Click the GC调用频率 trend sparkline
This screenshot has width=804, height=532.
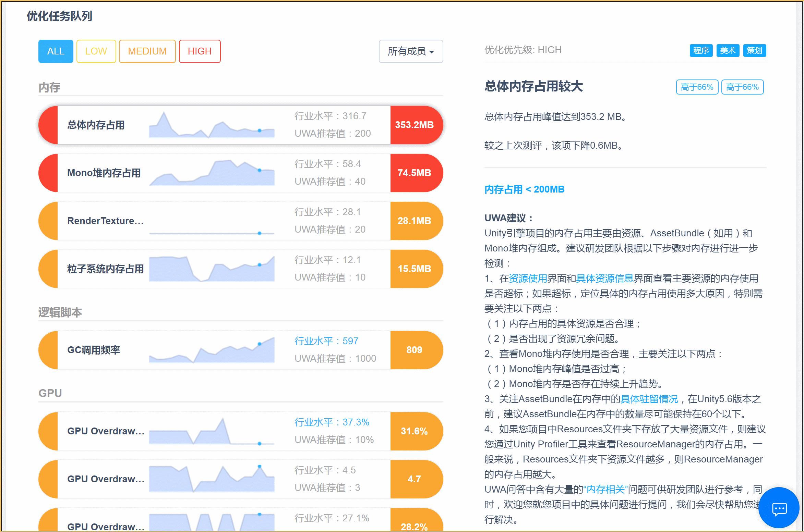click(212, 350)
